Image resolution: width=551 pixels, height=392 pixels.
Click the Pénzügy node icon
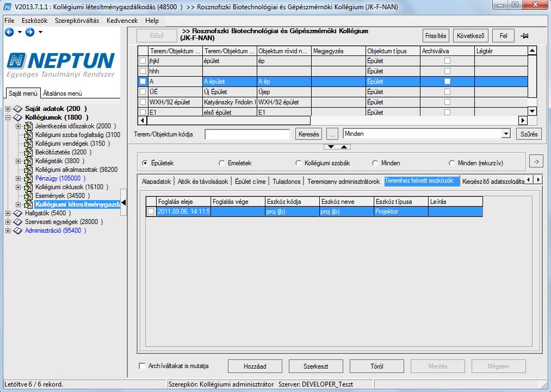28,178
